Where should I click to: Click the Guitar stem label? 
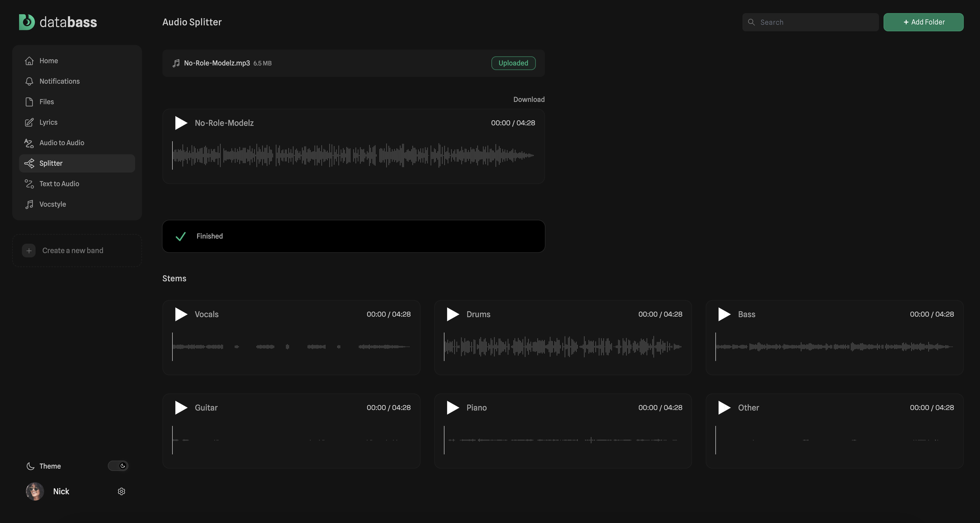tap(206, 408)
